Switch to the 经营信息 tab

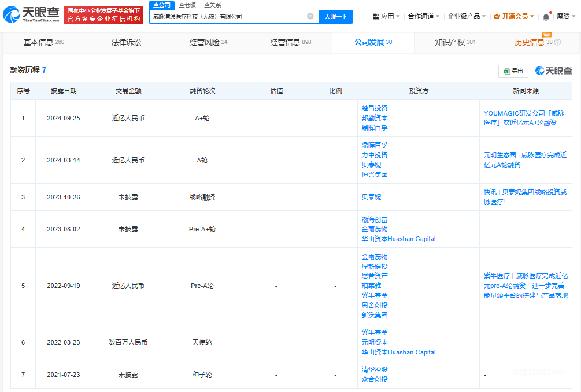point(290,42)
